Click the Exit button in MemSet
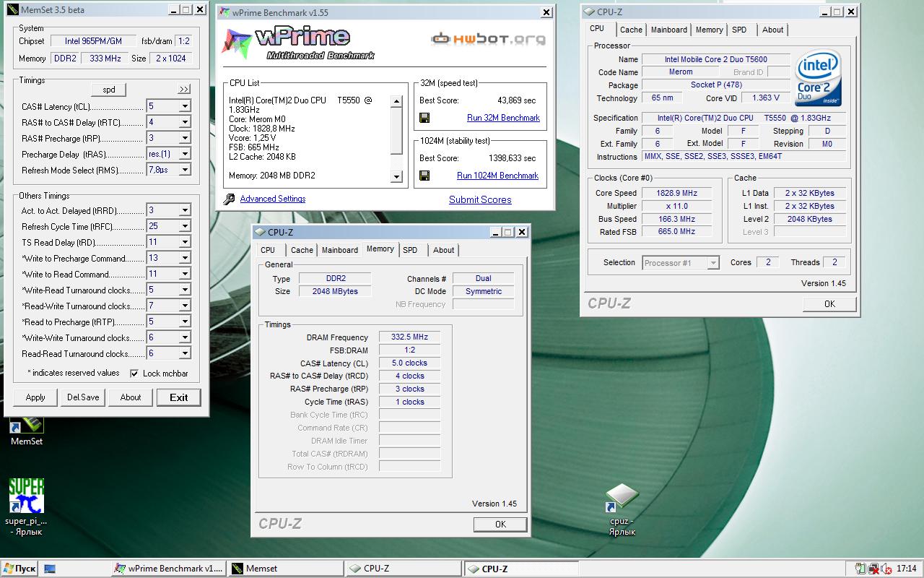The image size is (924, 578). point(179,397)
